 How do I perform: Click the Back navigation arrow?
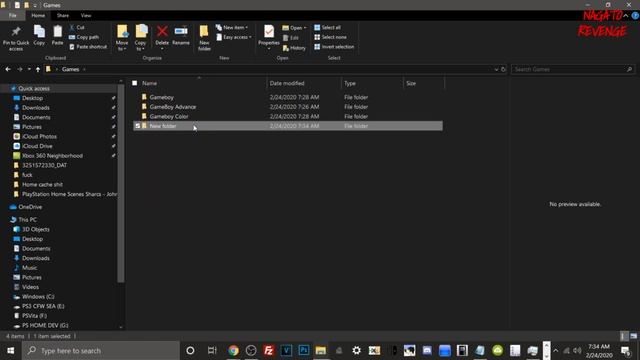tap(8, 69)
